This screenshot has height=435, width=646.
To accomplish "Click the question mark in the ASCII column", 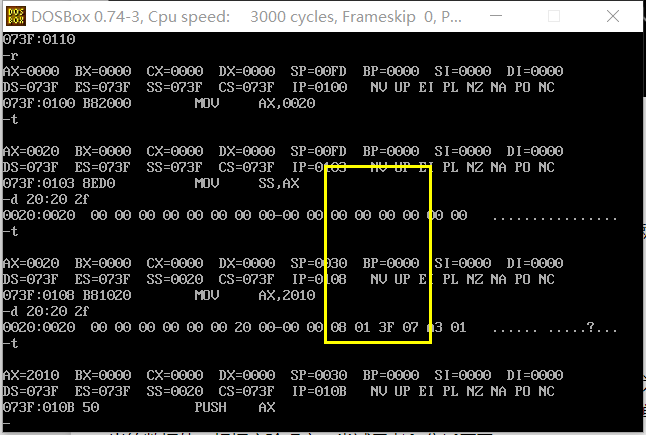I will tap(590, 327).
